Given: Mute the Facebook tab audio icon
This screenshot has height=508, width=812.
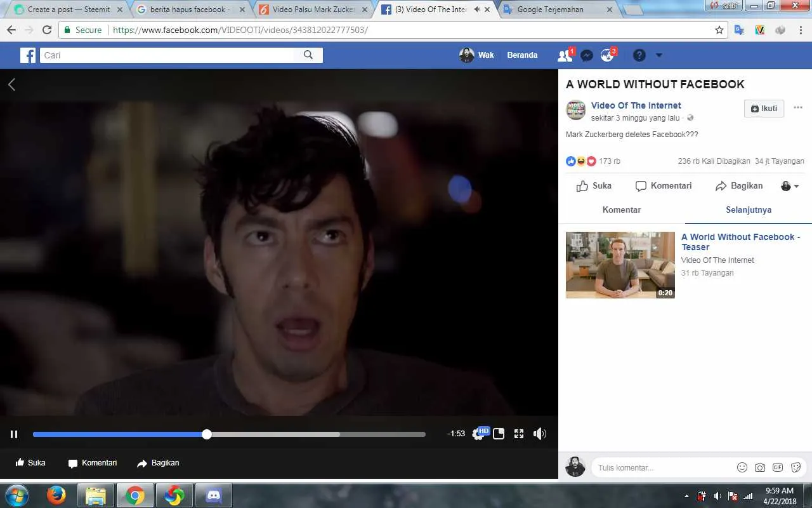Looking at the screenshot, I should pos(477,10).
